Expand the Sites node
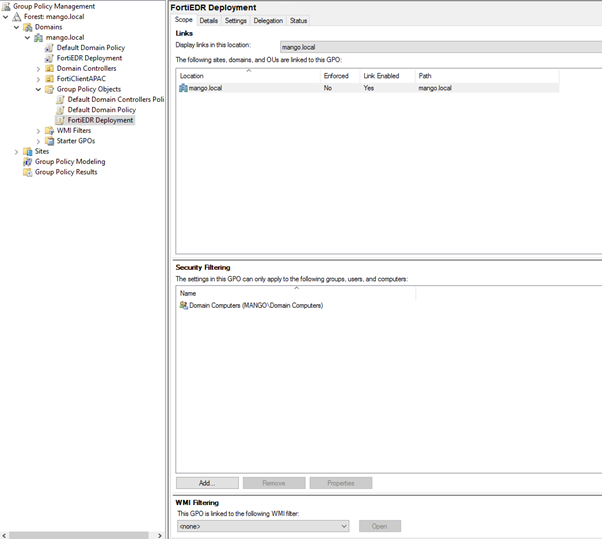Screen dimensions: 602x539 17,152
